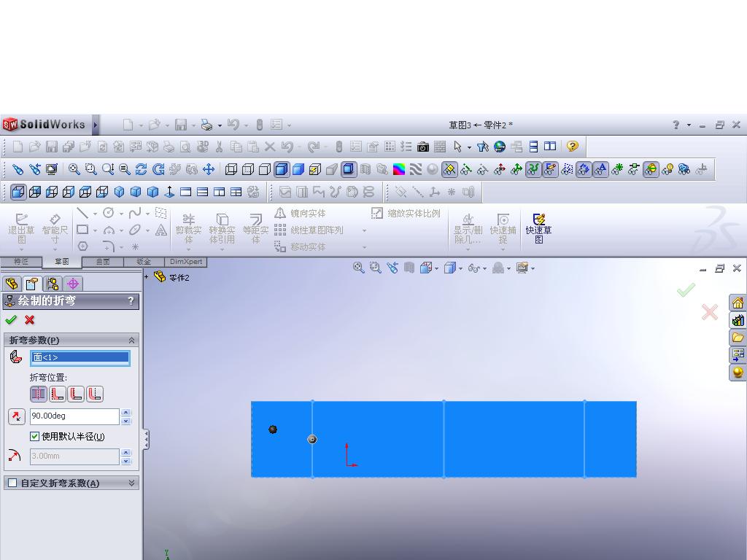This screenshot has width=747, height=560.
Task: Reverse the bend direction button
Action: pos(16,416)
